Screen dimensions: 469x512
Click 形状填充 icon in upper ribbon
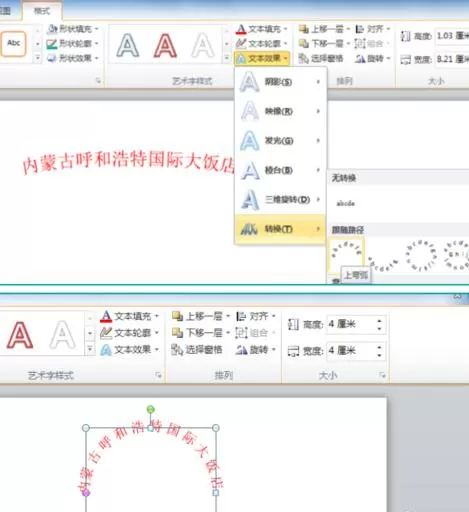[x=52, y=29]
